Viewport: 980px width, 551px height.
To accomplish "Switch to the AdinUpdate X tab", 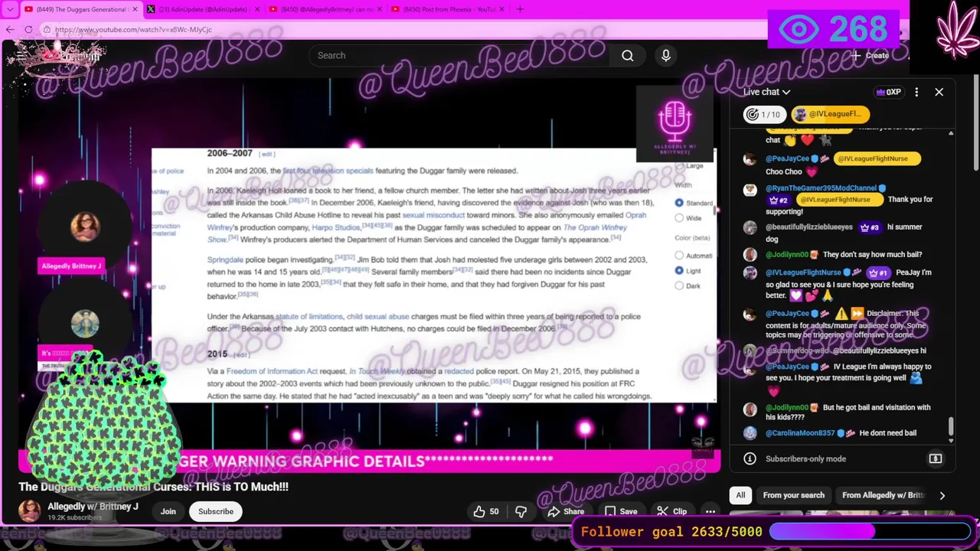I will [x=203, y=9].
